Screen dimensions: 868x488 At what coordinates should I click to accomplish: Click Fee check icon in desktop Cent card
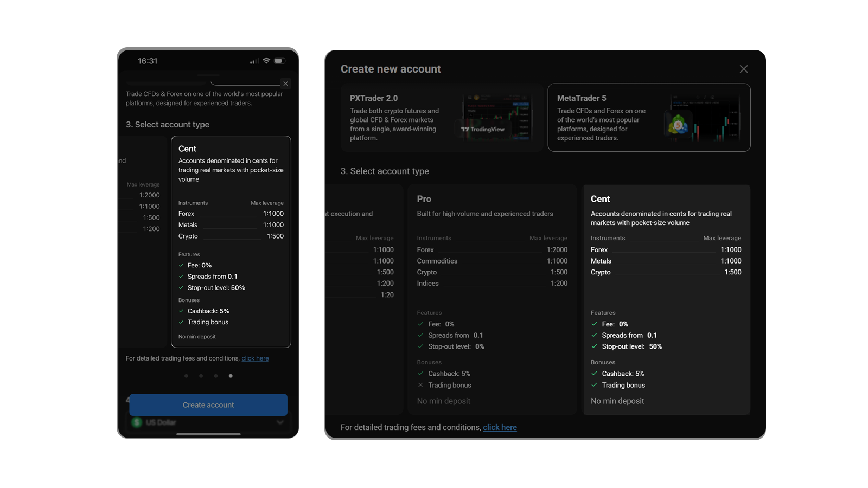click(594, 324)
